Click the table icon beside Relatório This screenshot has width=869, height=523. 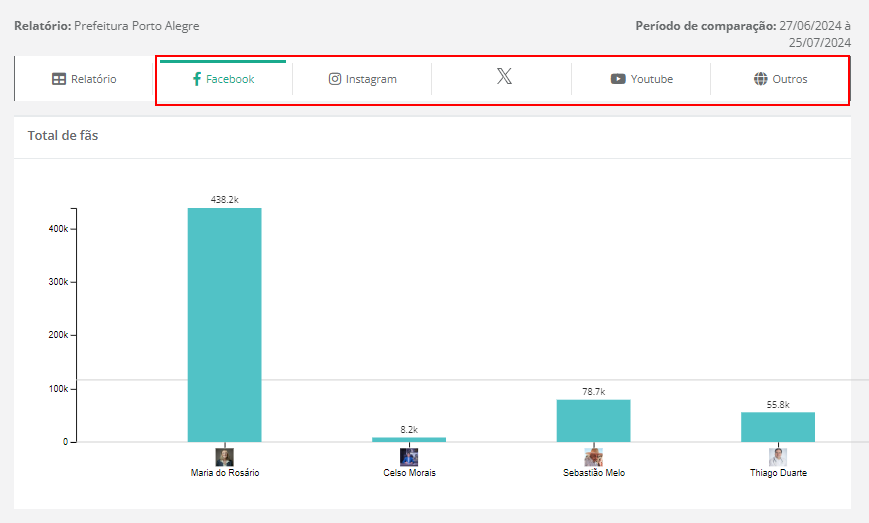[59, 79]
